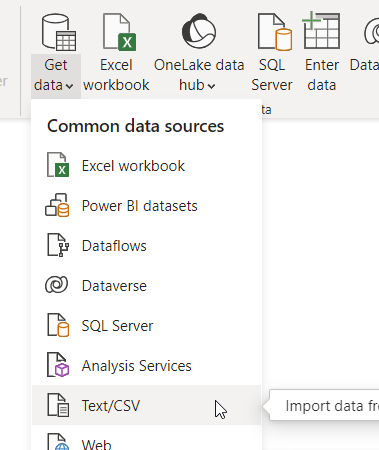Choose Dataverse menu entry text

coord(114,286)
